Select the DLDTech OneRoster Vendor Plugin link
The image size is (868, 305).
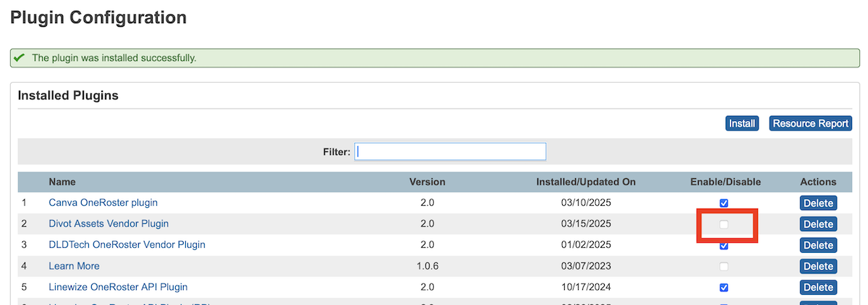coord(127,245)
